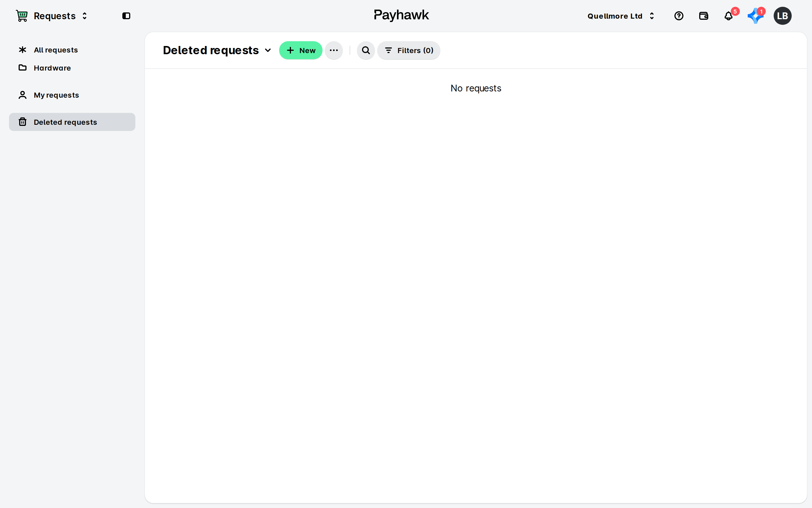Image resolution: width=812 pixels, height=508 pixels.
Task: Collapse the sidebar with the panel toggle icon
Action: [126, 16]
